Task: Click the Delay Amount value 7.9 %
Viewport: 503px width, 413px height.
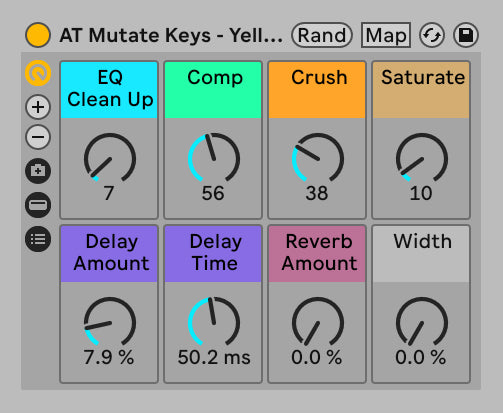Action: pyautogui.click(x=109, y=357)
